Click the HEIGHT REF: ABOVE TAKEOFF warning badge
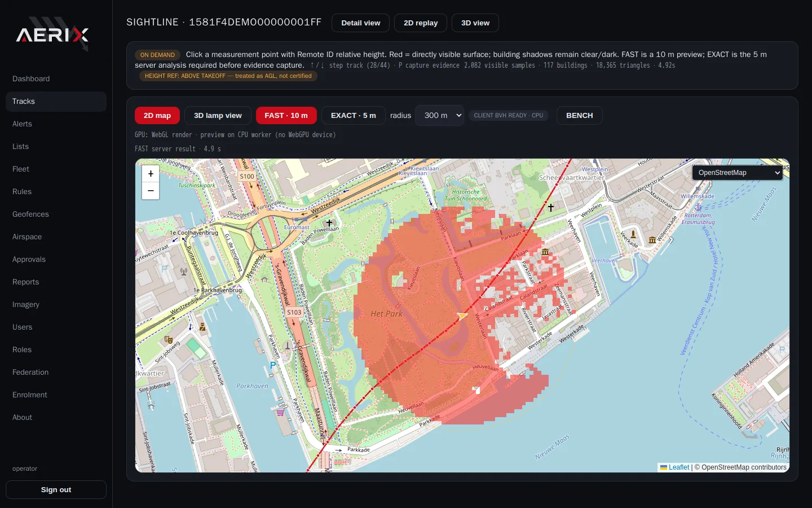Viewport: 812px width, 508px height. point(228,76)
